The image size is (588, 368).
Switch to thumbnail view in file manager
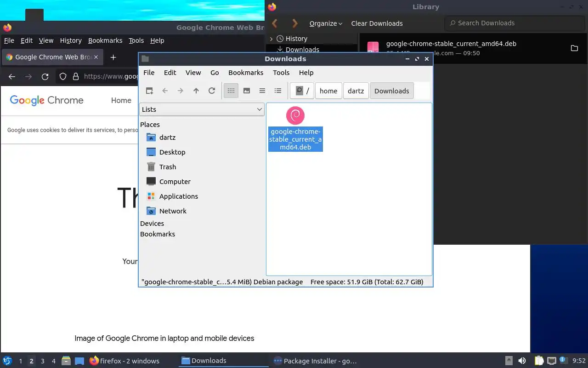pos(247,91)
